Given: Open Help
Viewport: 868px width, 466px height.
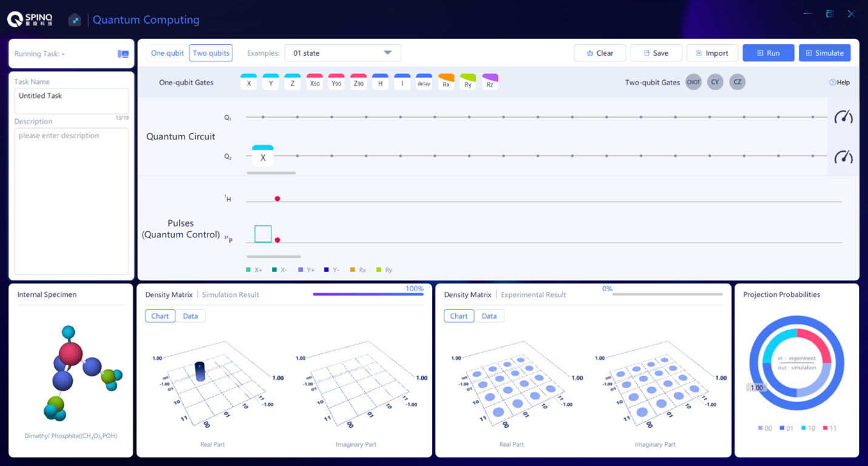Looking at the screenshot, I should (x=839, y=83).
